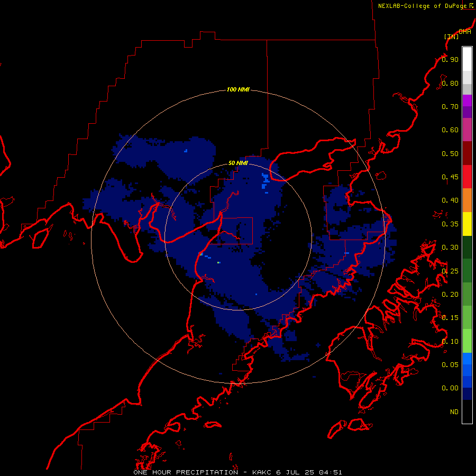Click the 0.40 legend value

[x=450, y=200]
